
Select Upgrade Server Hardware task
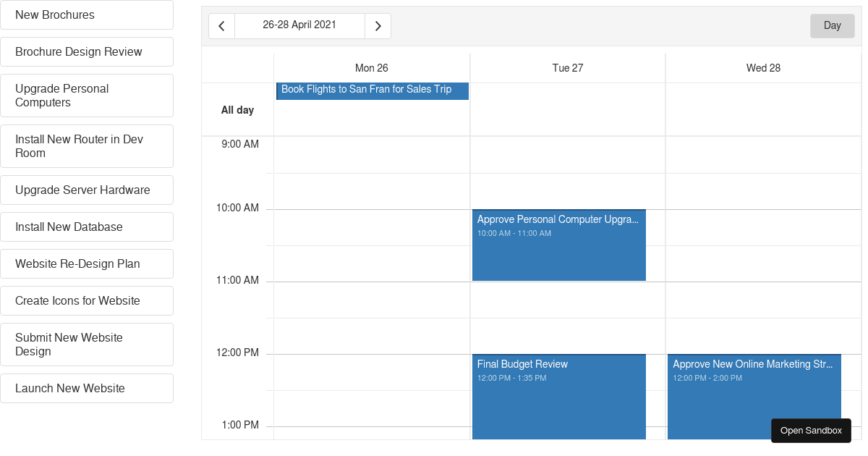87,190
